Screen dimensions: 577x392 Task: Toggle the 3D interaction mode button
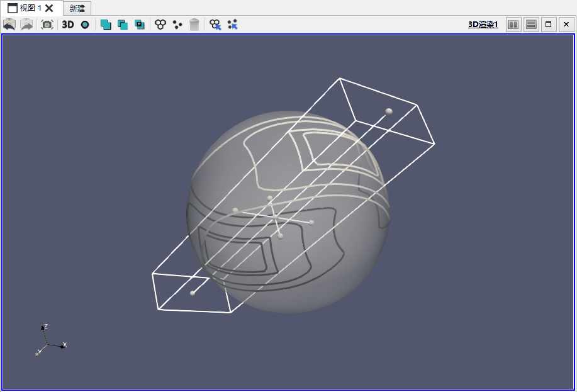[68, 25]
